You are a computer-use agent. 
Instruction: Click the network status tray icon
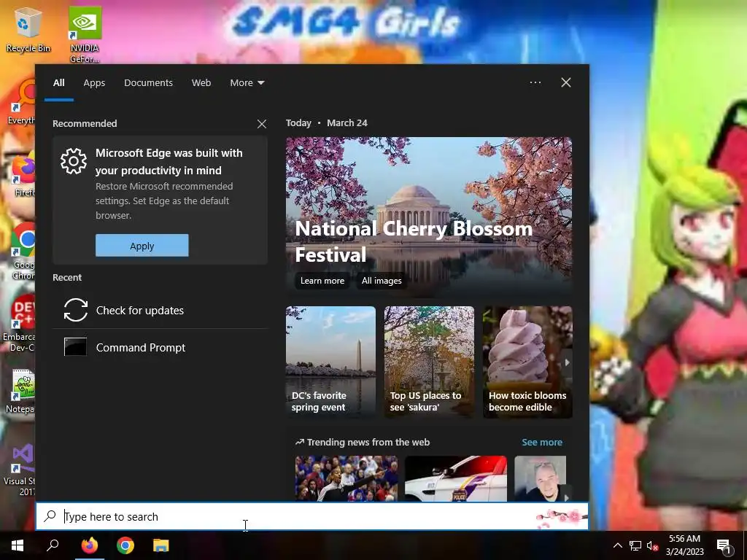click(635, 545)
